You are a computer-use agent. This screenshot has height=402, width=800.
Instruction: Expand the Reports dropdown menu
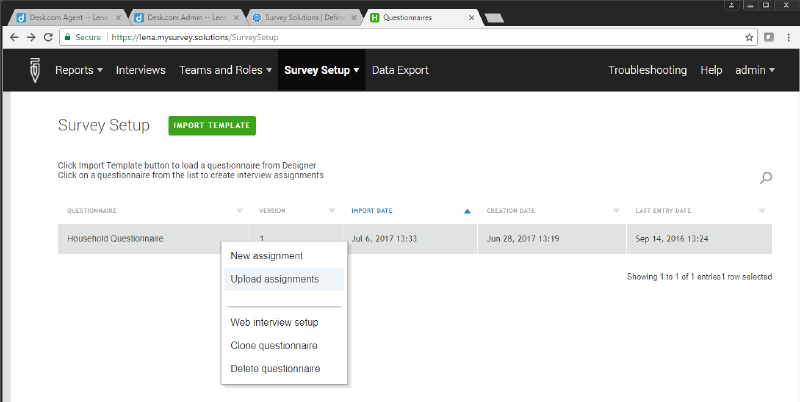coord(79,70)
